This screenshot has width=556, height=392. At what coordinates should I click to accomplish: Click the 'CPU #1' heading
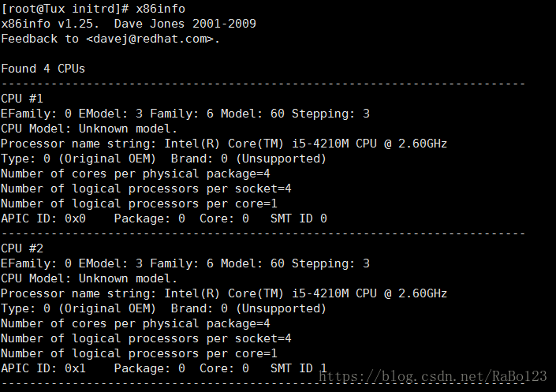(x=22, y=99)
